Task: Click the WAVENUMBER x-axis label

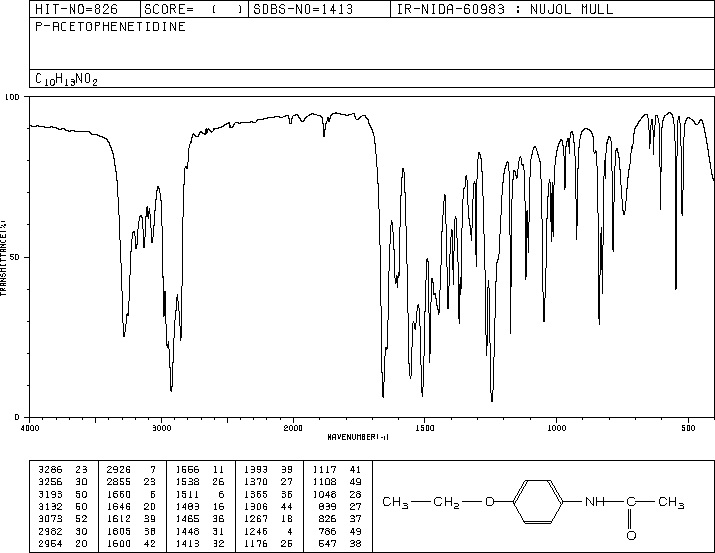Action: pos(359,436)
